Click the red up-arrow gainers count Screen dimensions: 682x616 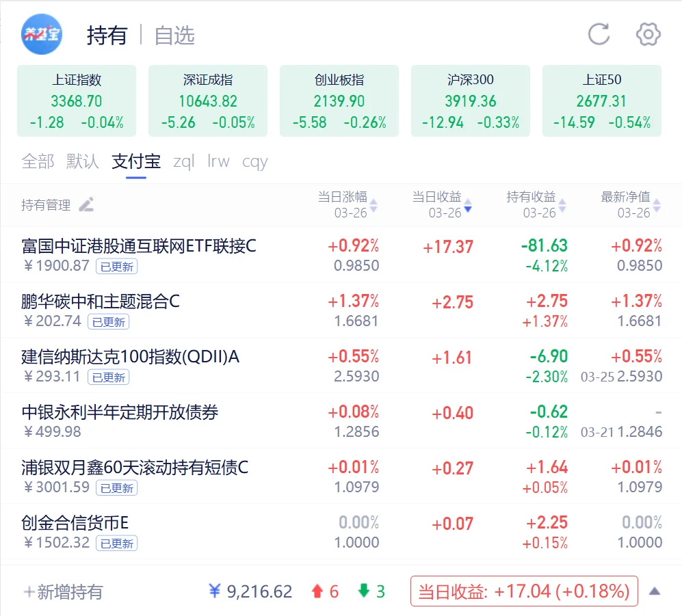coord(325,591)
